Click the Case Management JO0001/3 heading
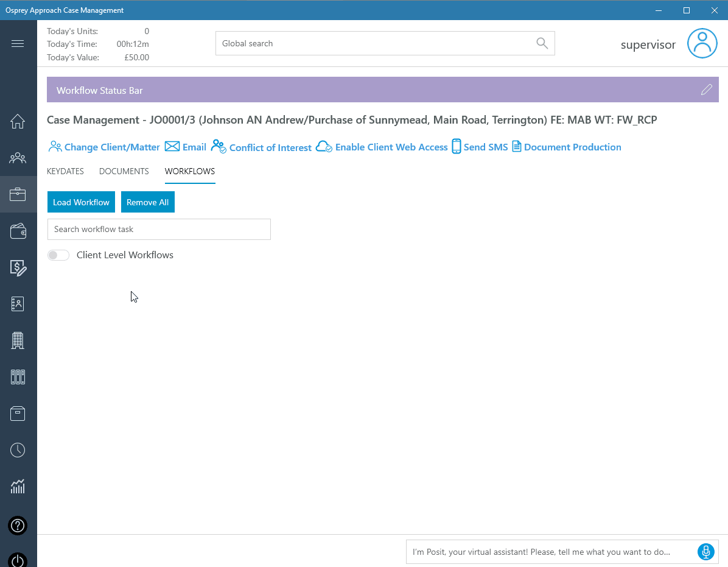 [x=352, y=120]
